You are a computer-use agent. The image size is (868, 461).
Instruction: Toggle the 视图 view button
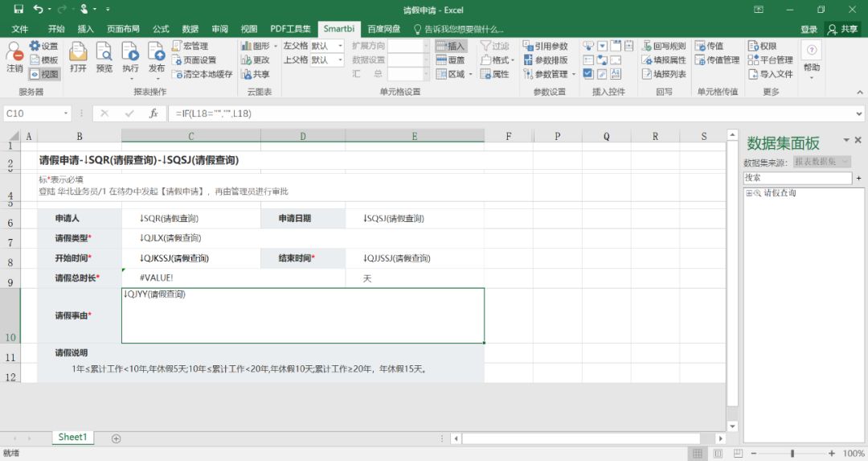click(44, 74)
